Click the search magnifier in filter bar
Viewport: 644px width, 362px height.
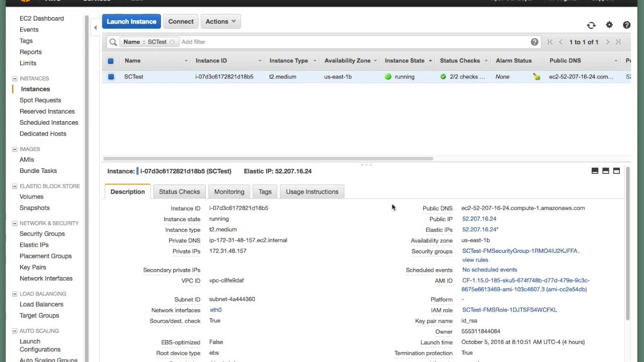pos(113,42)
